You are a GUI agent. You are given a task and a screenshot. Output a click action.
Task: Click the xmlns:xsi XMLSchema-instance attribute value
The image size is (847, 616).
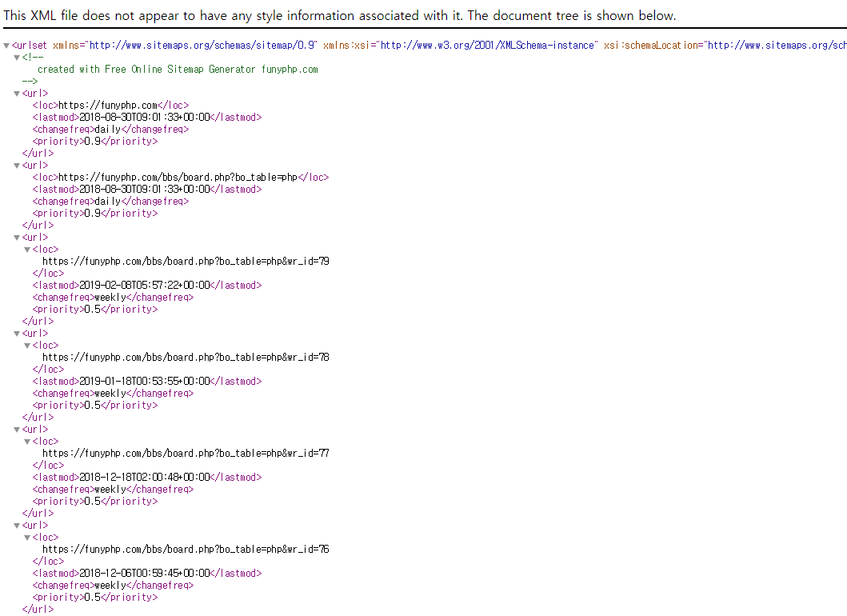click(488, 46)
